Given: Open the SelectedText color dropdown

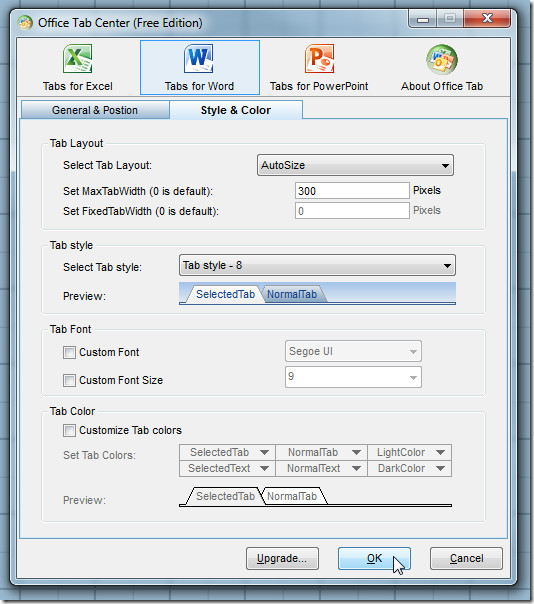Looking at the screenshot, I should [x=227, y=468].
